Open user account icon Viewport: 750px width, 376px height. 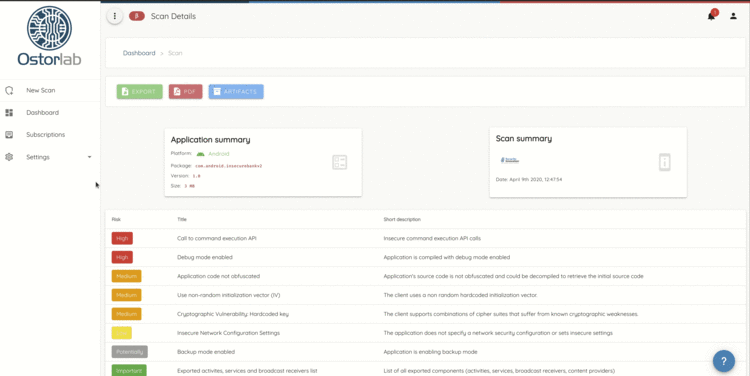point(733,16)
